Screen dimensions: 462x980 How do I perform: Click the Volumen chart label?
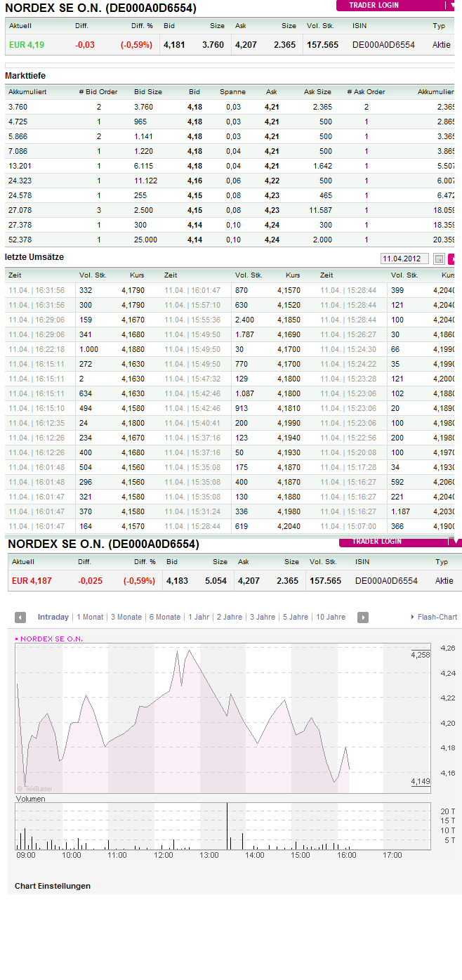(30, 799)
